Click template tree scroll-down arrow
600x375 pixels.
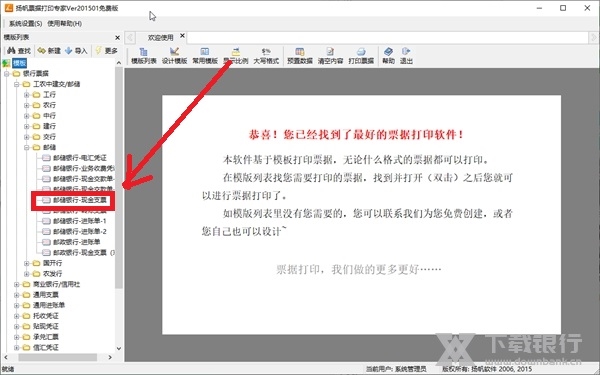pos(119,348)
